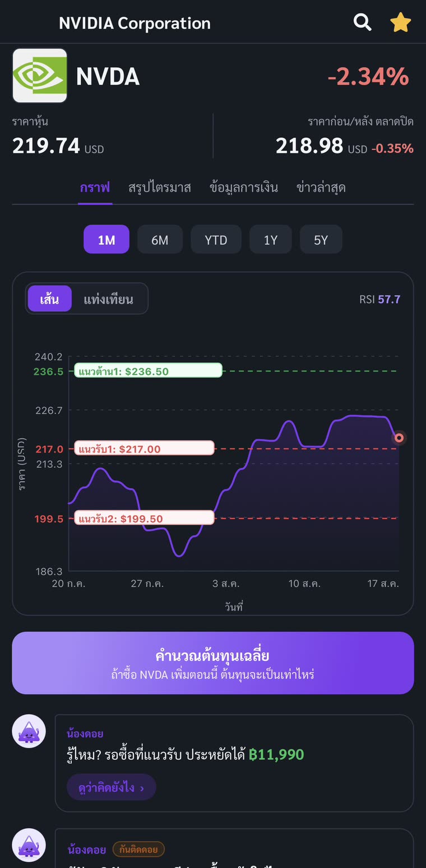Select the 1M time range
The height and width of the screenshot is (868, 426).
point(106,240)
